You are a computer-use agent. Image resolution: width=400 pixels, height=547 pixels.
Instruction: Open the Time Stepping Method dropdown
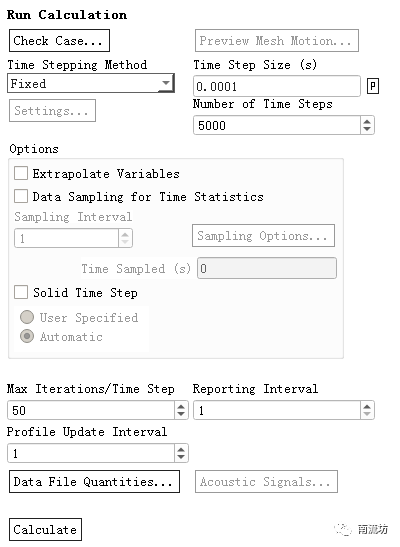[91, 83]
